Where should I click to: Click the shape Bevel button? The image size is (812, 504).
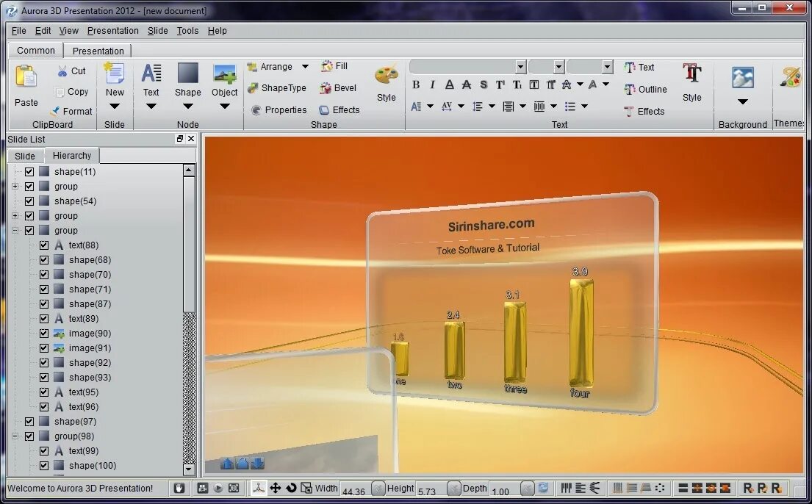pos(337,88)
